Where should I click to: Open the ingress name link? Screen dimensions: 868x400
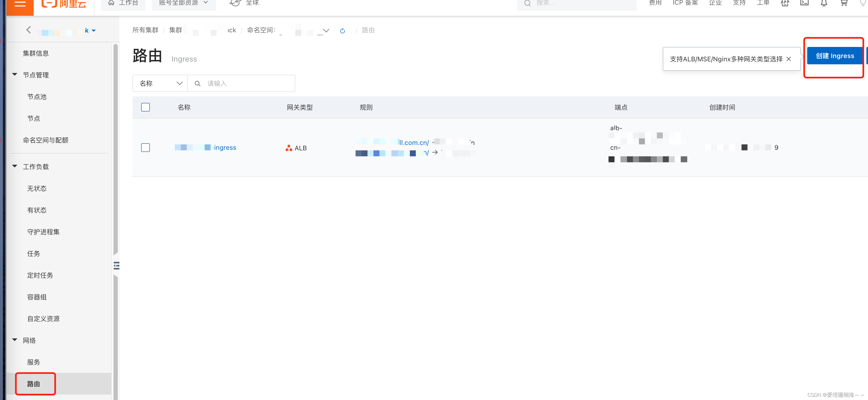click(x=205, y=148)
